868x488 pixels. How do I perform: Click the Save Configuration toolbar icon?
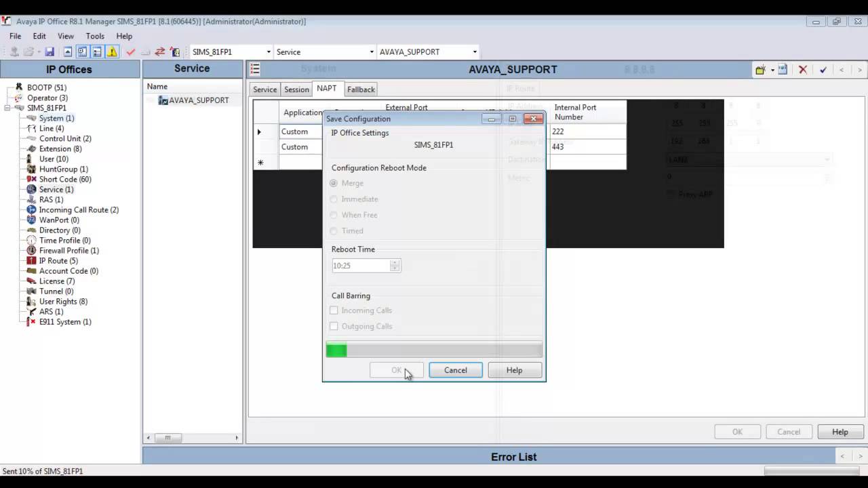coord(50,52)
